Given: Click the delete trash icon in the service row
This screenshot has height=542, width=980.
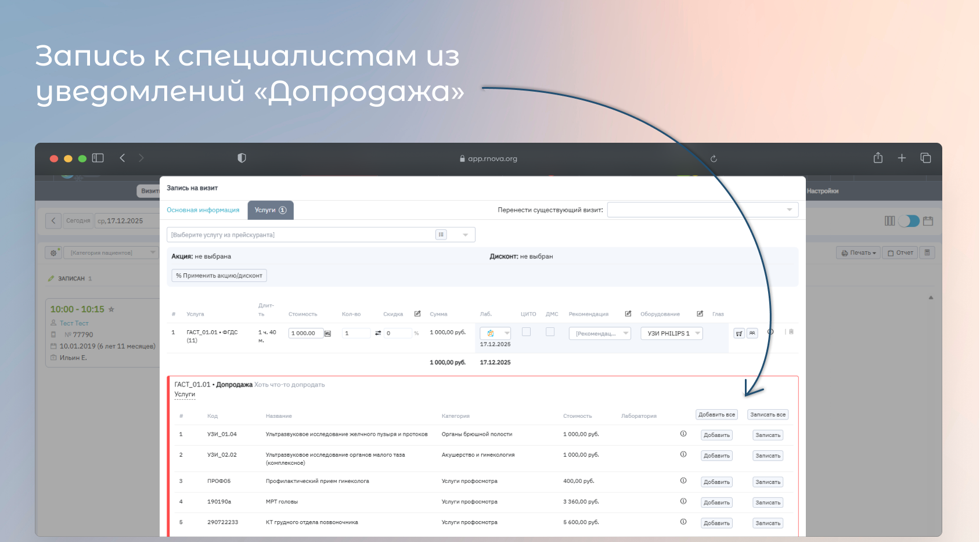Looking at the screenshot, I should tap(791, 332).
